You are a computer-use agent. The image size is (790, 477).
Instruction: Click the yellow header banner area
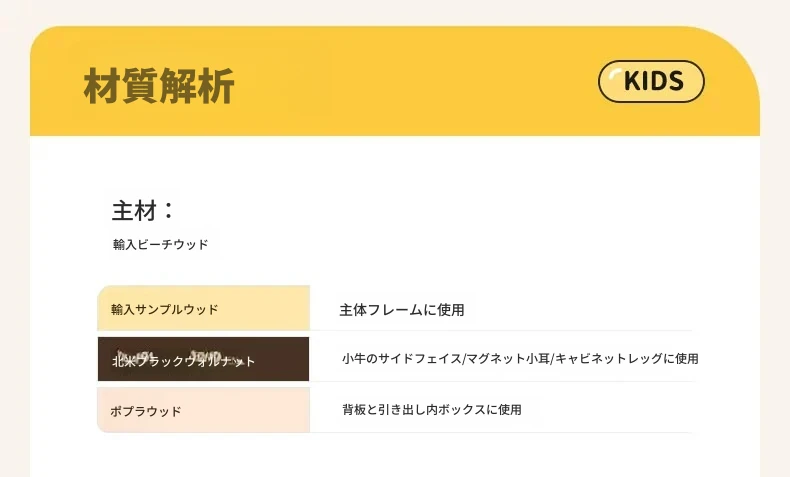click(395, 81)
